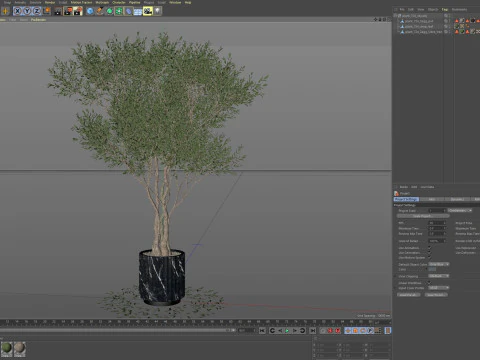480x360 pixels.
Task: Click the Level of Detail stepper
Action: [444, 241]
